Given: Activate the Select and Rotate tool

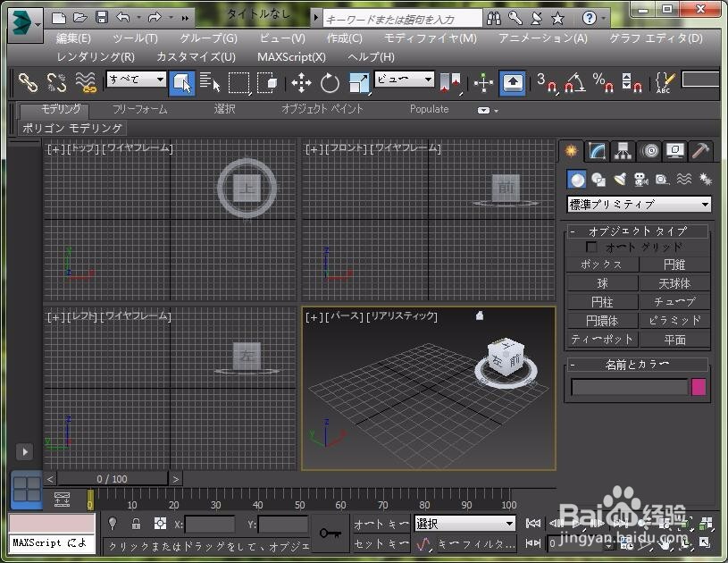Looking at the screenshot, I should [x=330, y=83].
